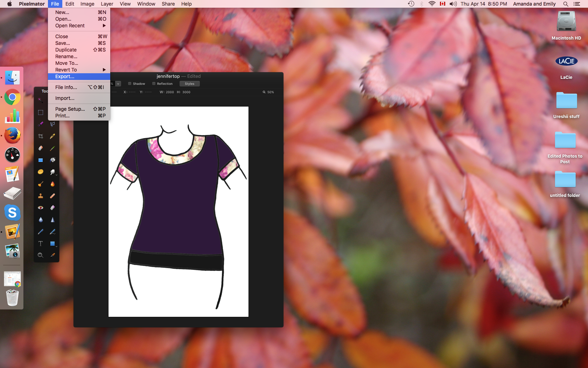Expand the Open Recent submenu
The height and width of the screenshot is (368, 588).
(79, 26)
